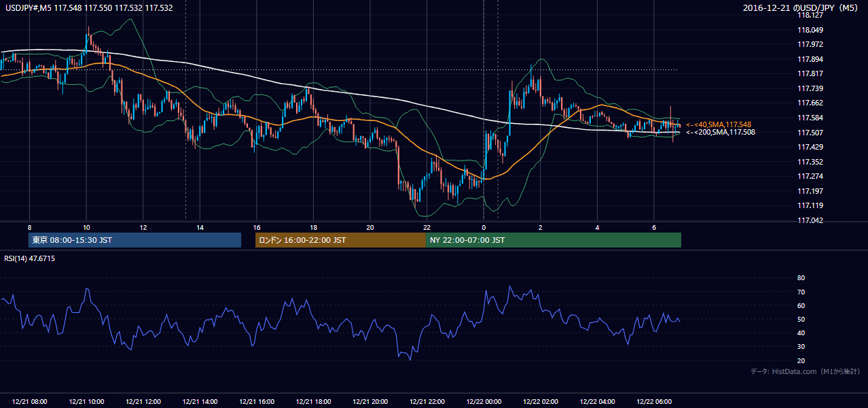Click price axis value 118.049

click(x=810, y=30)
